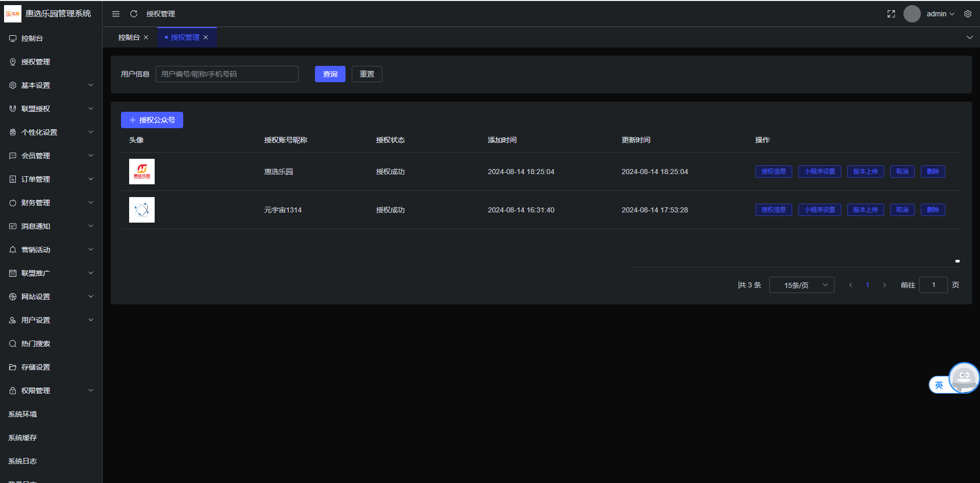Image resolution: width=980 pixels, height=483 pixels.
Task: Close the 授权管理 tab
Action: (206, 37)
